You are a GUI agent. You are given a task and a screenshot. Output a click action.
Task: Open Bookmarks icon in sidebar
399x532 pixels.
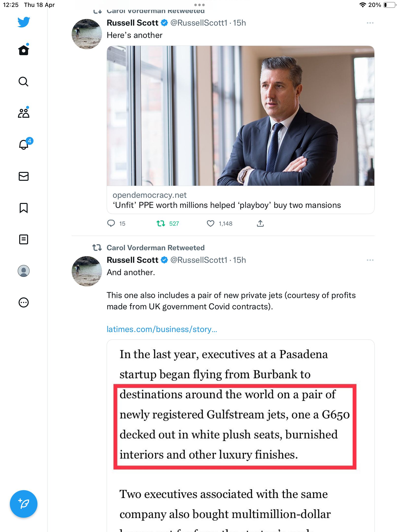[x=24, y=208]
